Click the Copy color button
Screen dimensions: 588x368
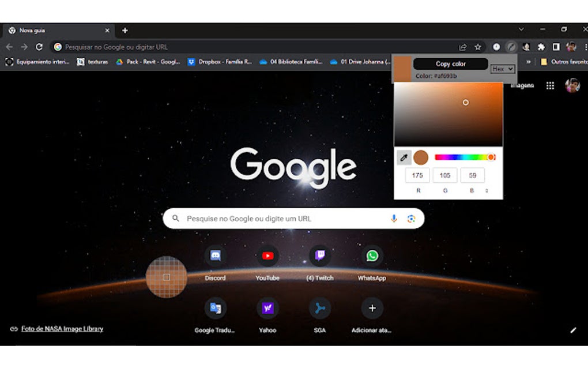[x=450, y=63]
